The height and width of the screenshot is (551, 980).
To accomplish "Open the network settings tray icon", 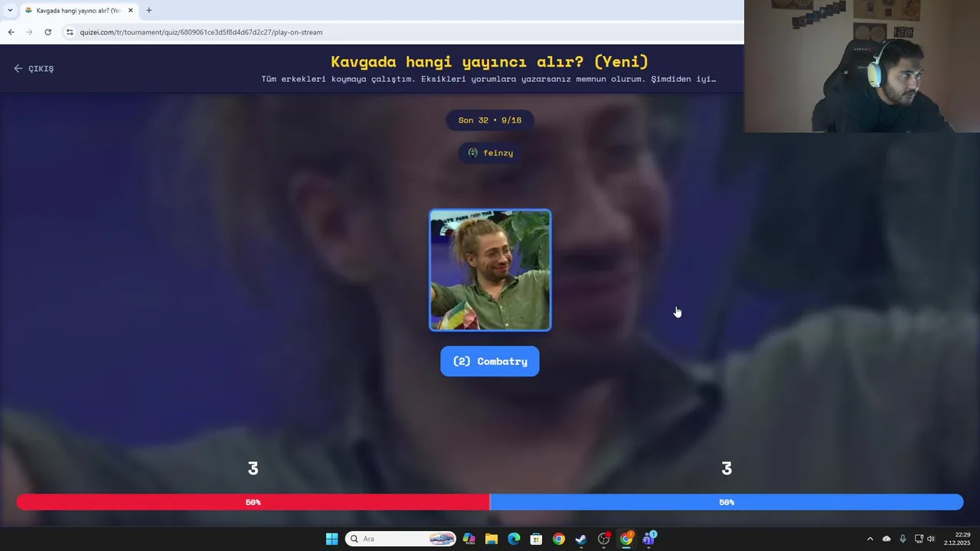I will (x=919, y=539).
